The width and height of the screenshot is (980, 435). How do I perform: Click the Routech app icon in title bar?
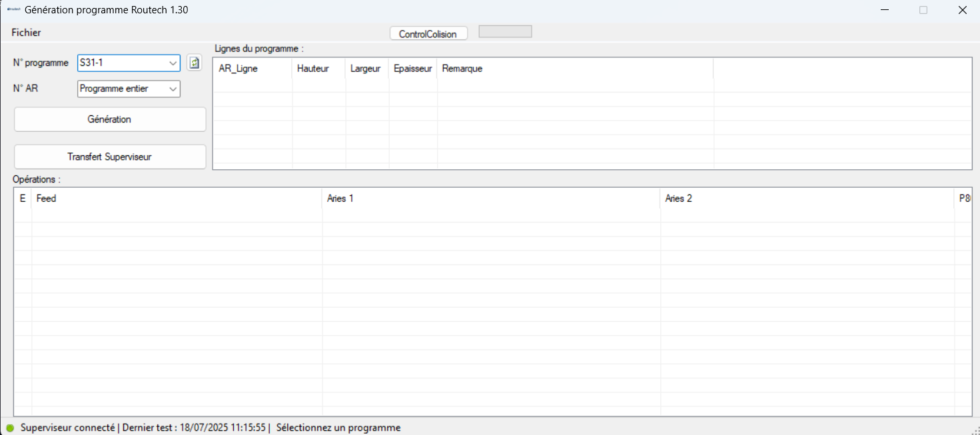13,10
